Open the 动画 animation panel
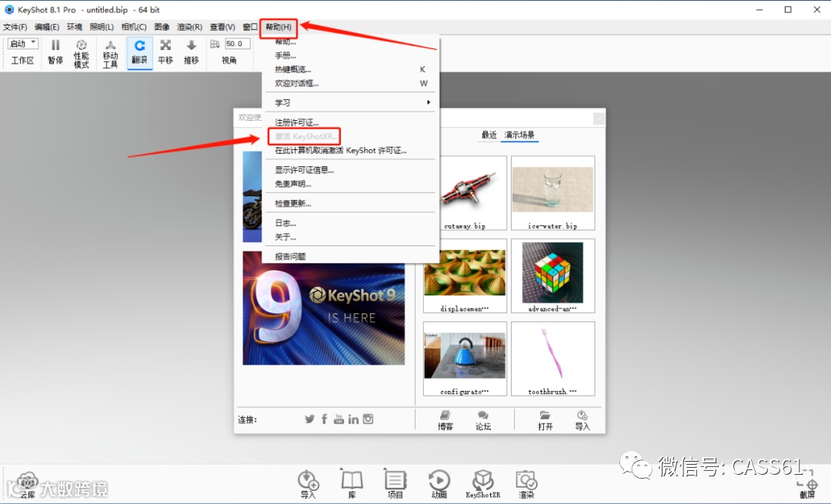The width and height of the screenshot is (831, 504). coord(439,485)
